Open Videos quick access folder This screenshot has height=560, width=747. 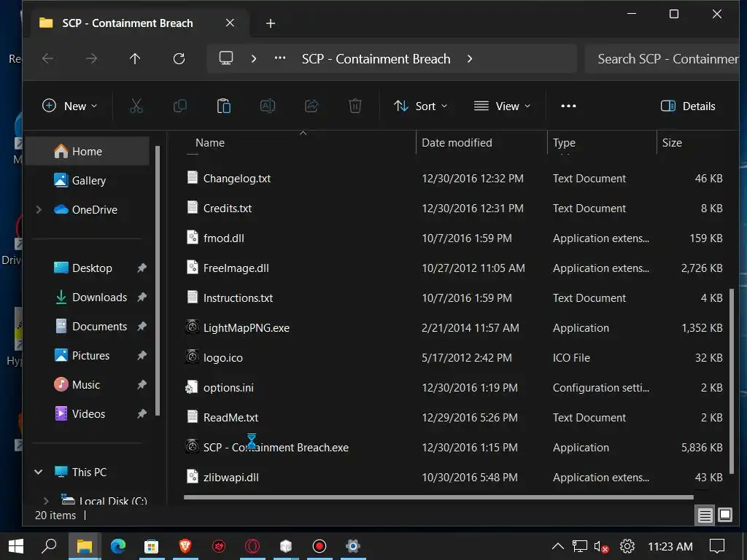click(88, 413)
